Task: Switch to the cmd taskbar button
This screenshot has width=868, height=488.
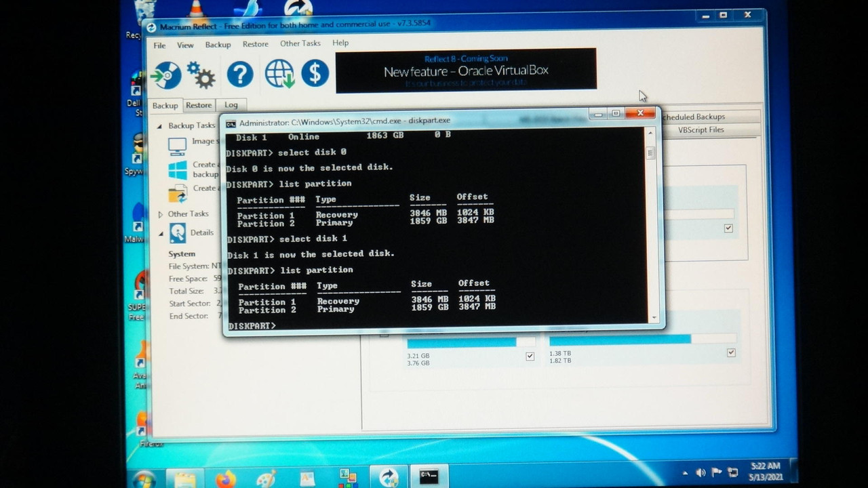Action: 429,476
